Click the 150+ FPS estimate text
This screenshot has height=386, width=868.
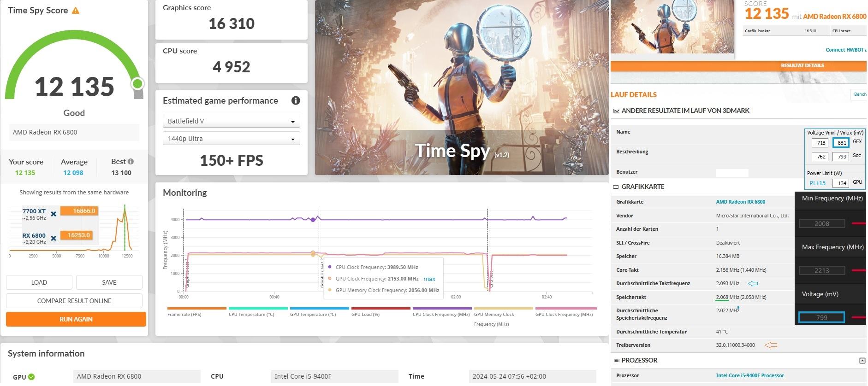click(232, 160)
